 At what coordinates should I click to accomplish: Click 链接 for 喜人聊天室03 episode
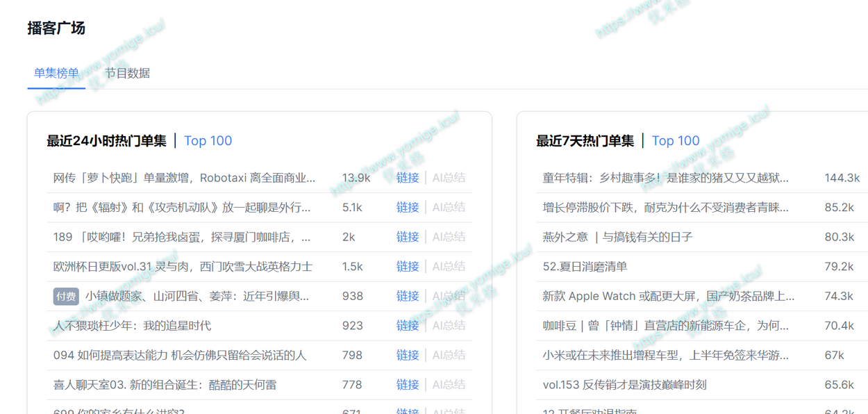coord(408,385)
